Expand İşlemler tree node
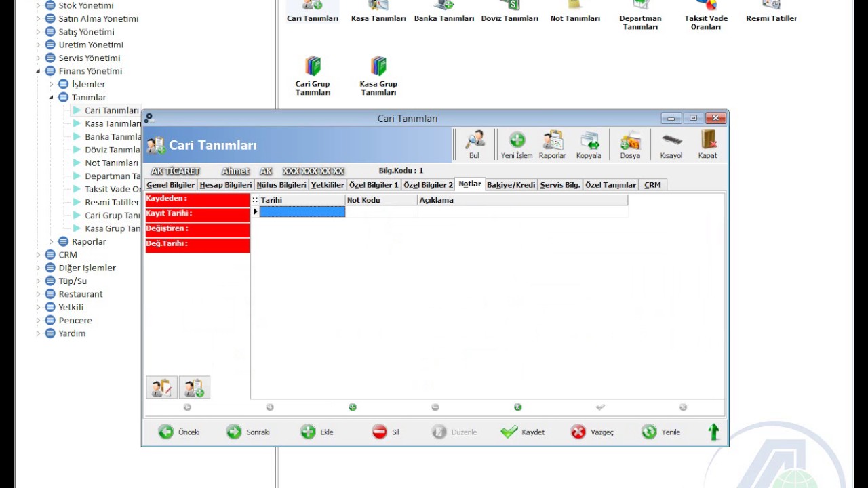 click(52, 84)
